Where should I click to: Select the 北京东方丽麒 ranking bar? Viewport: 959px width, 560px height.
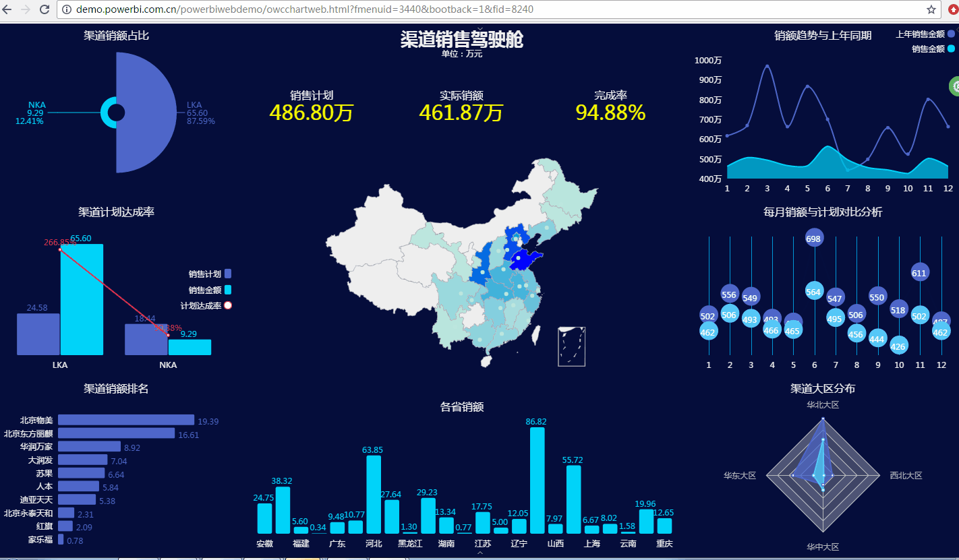(x=116, y=433)
